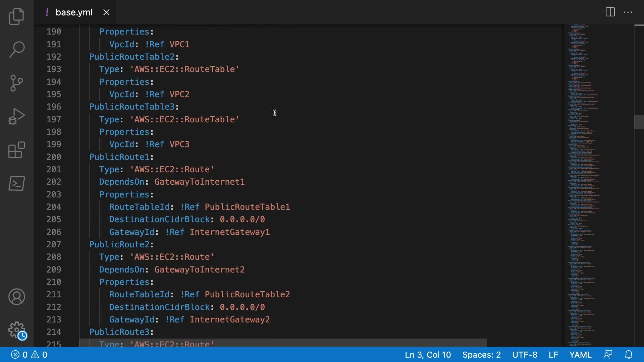
Task: Open the Explorer view in the activity bar
Action: (16, 16)
